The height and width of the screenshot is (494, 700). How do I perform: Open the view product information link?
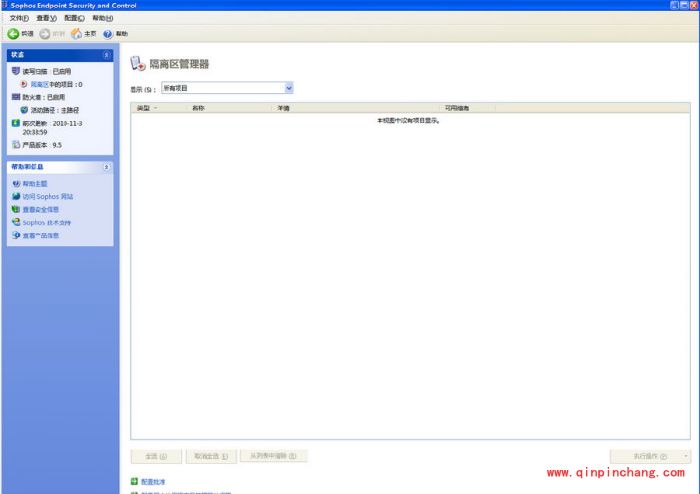[41, 236]
